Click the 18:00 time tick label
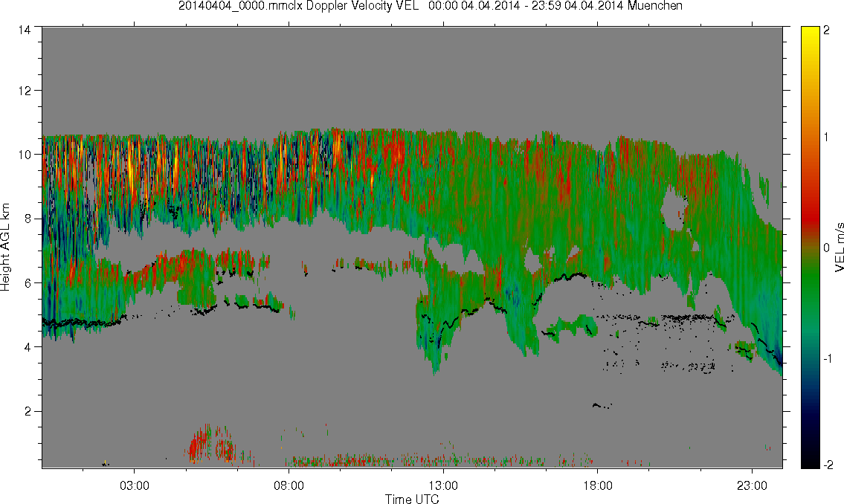 pos(597,485)
